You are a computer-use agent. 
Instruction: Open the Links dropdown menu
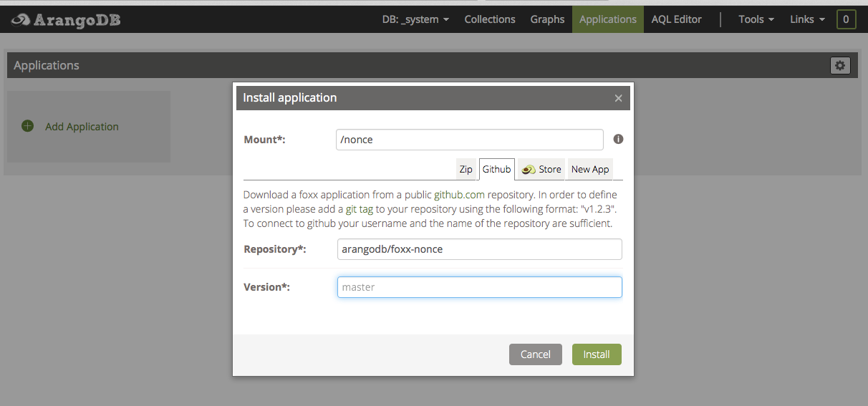807,19
